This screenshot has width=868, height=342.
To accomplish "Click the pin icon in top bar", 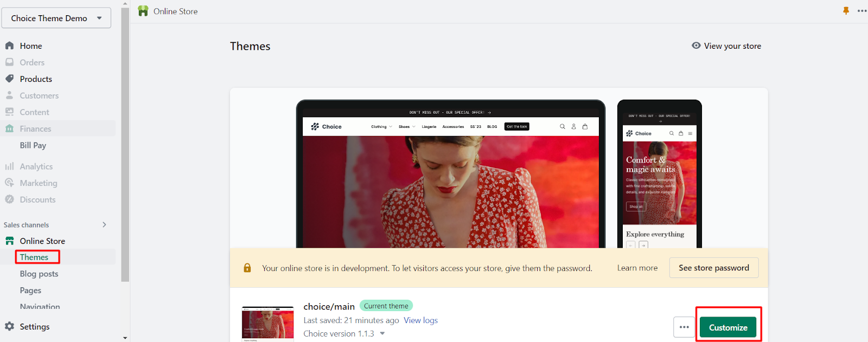I will 846,11.
